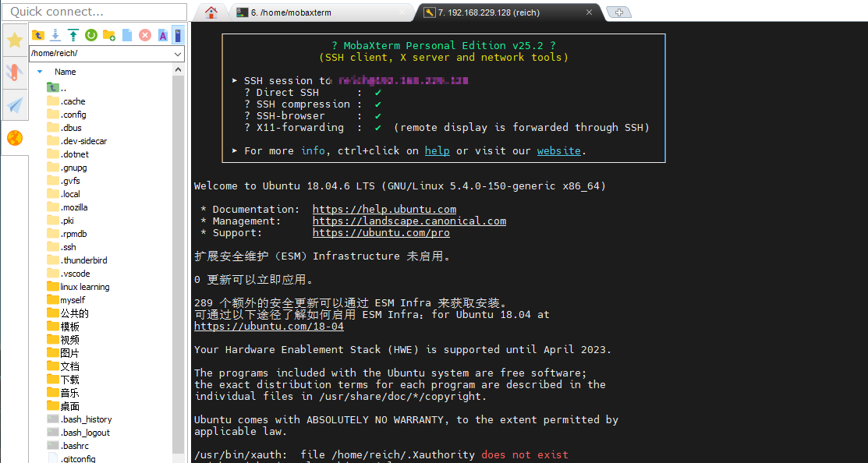Click the red delete selected files icon
Image resolution: width=868 pixels, height=463 pixels.
click(x=144, y=35)
